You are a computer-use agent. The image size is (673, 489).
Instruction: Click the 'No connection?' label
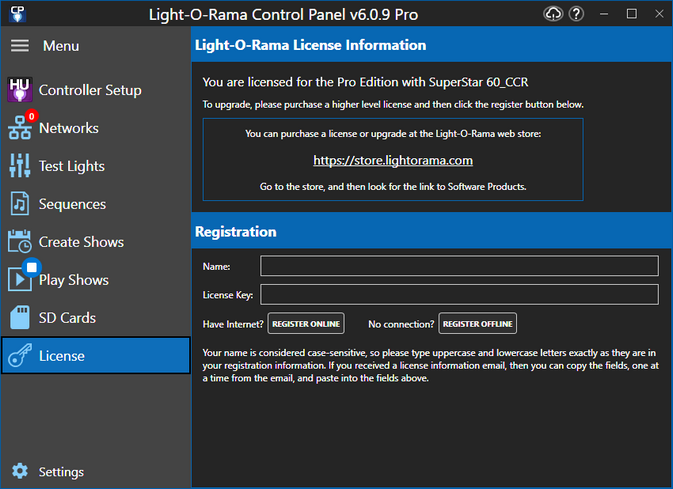pyautogui.click(x=401, y=324)
